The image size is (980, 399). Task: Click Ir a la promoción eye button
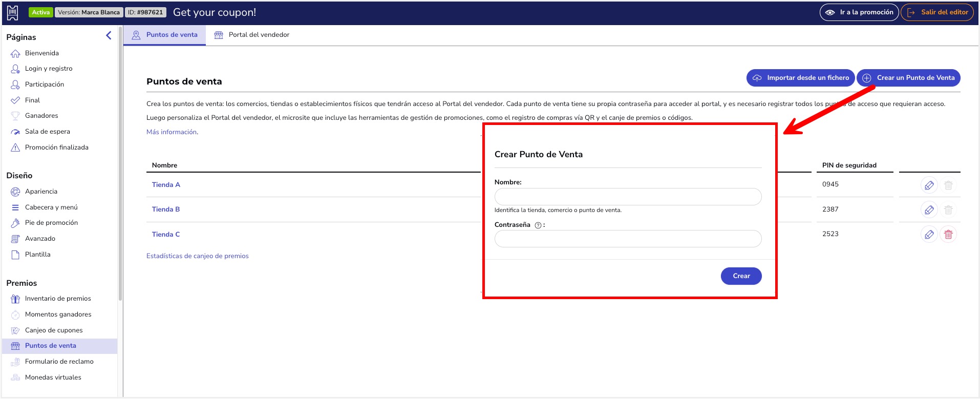tap(859, 12)
